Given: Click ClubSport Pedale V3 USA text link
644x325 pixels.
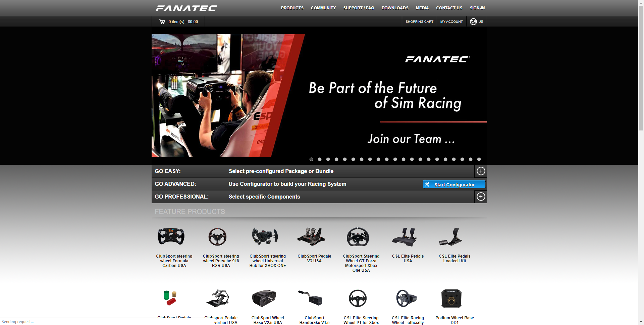Looking at the screenshot, I should point(314,259).
